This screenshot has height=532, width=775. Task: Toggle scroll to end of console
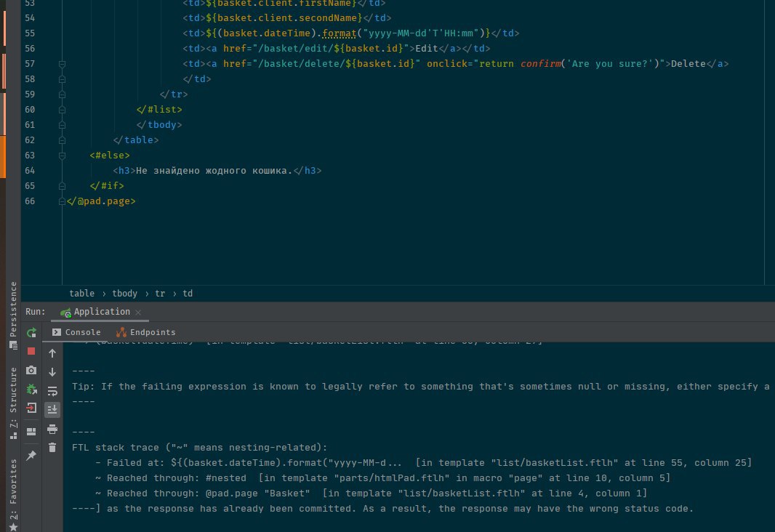pyautogui.click(x=52, y=409)
